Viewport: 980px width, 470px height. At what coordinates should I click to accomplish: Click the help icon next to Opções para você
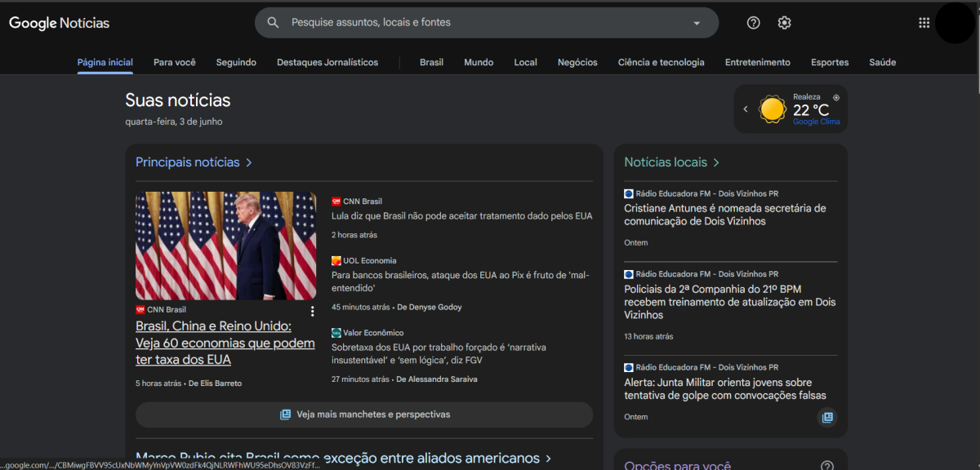827,466
